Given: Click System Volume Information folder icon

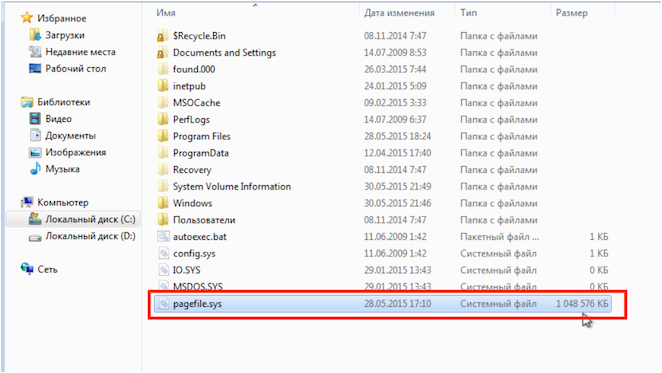Looking at the screenshot, I should click(163, 186).
